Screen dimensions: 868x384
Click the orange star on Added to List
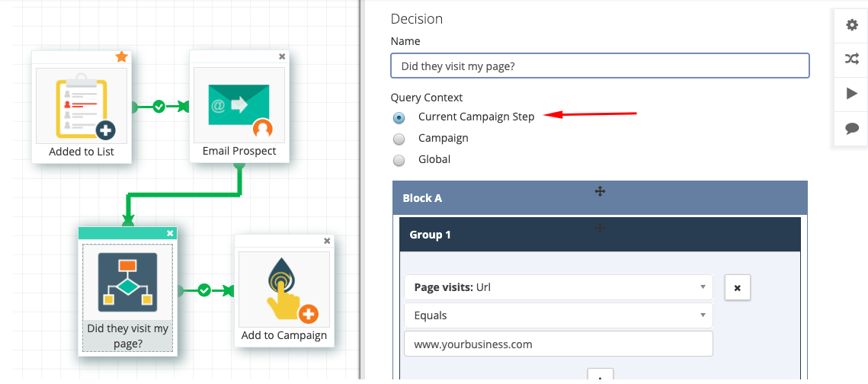[x=122, y=56]
